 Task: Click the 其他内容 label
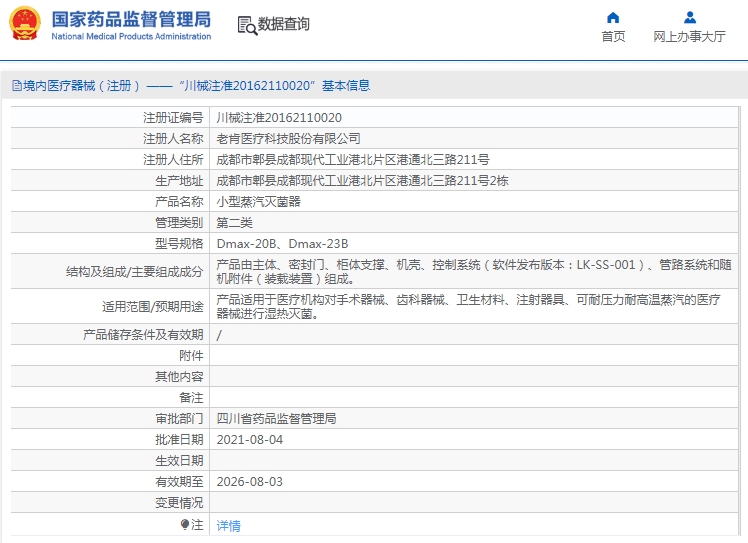(179, 377)
